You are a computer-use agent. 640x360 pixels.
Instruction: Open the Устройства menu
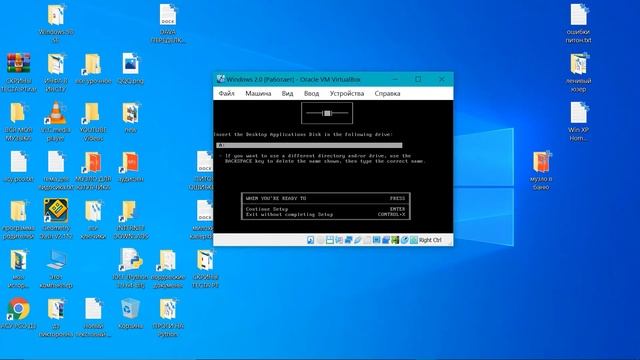point(347,93)
